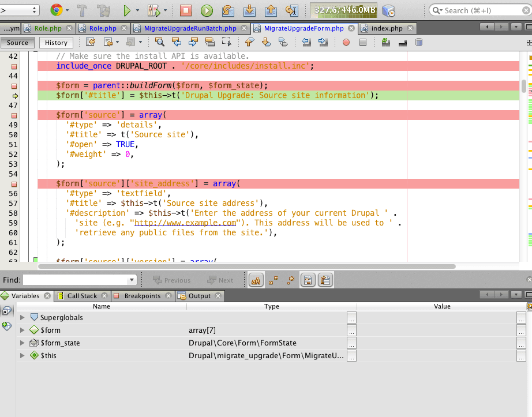Click the Run Project green arrow
532x417 pixels.
pos(127,10)
